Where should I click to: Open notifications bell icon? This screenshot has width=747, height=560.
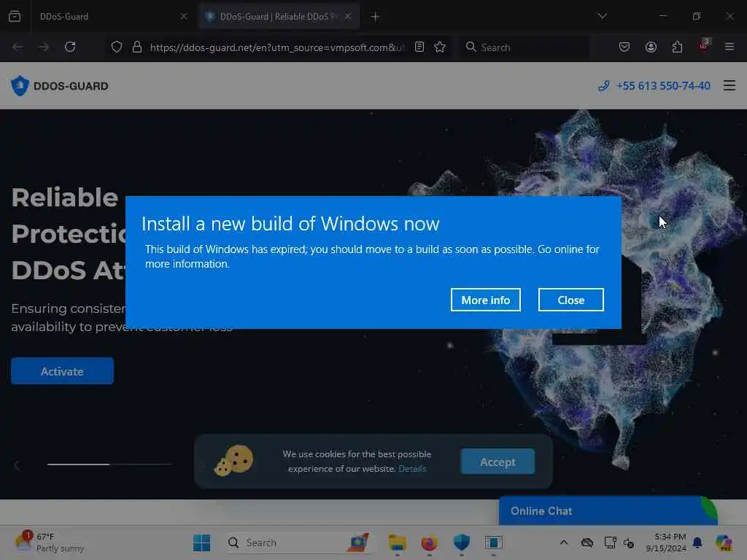click(x=697, y=542)
